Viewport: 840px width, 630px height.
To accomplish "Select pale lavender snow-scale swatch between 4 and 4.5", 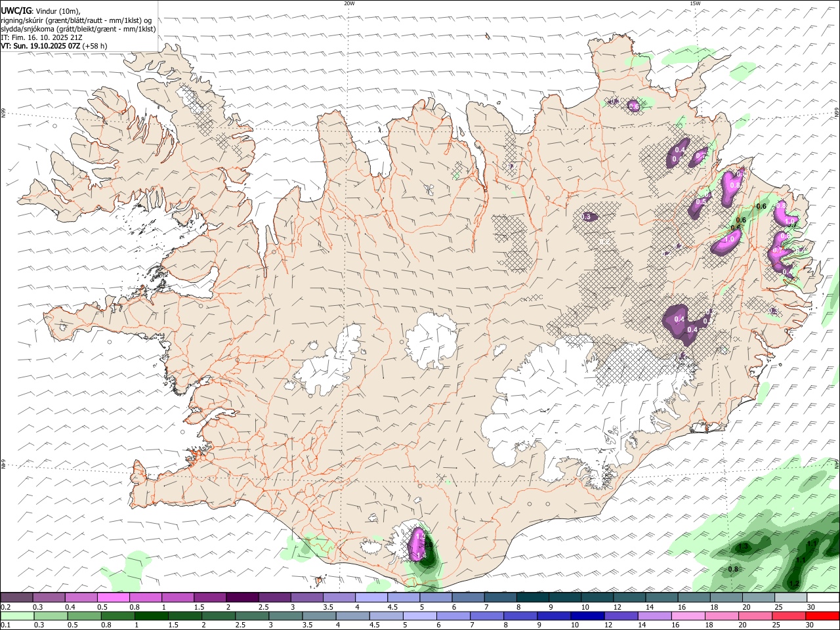I will pos(371,598).
